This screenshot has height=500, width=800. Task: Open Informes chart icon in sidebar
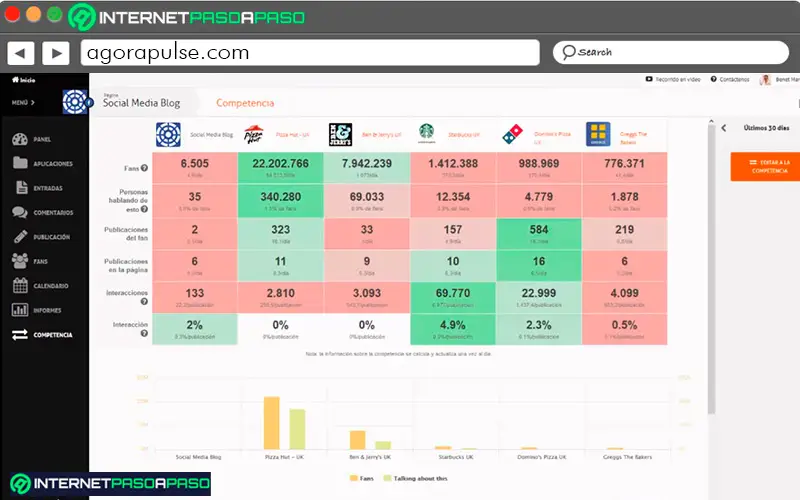20,310
